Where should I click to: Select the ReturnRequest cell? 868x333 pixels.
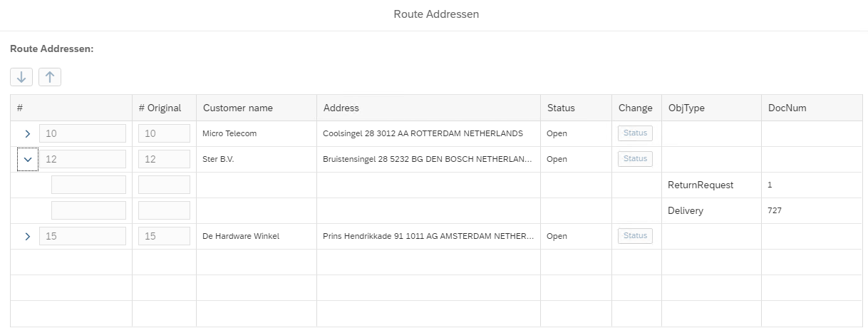pos(701,185)
